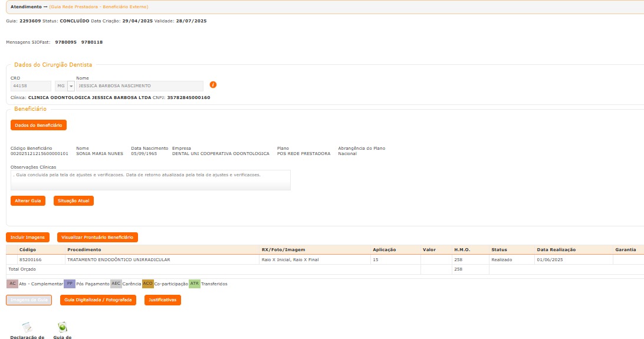
Task: Click the AEC Carência legend swatch
Action: 116,284
